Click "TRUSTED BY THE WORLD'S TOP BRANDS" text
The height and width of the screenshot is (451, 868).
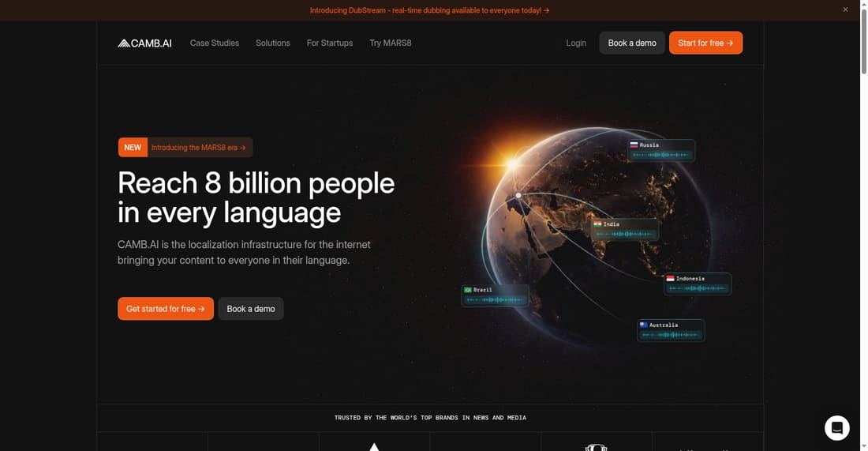click(x=430, y=418)
